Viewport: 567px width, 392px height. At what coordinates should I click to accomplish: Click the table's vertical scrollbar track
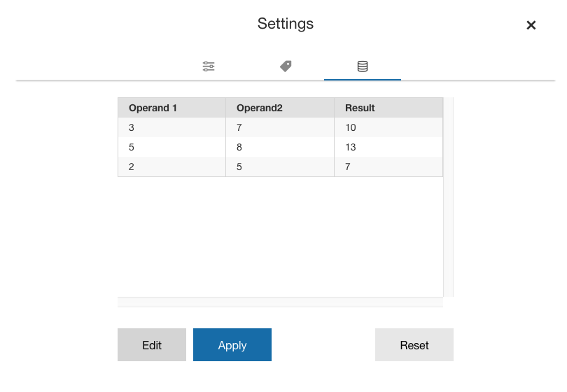tap(449, 197)
